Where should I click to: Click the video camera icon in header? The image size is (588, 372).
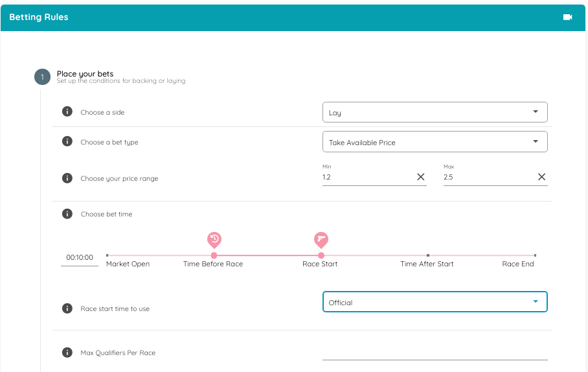pos(567,17)
